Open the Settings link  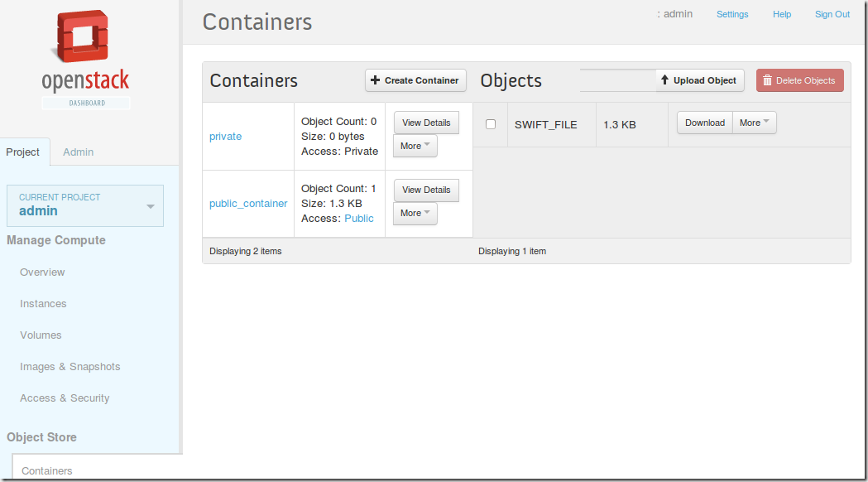732,14
